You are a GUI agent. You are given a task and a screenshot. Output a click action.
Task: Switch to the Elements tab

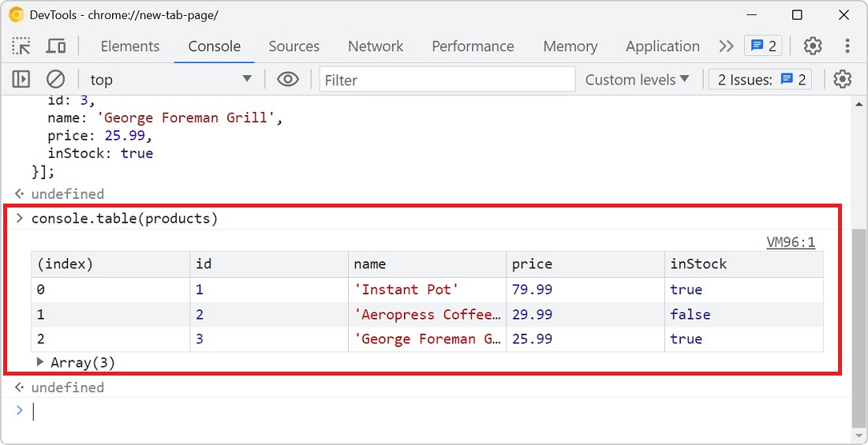(x=130, y=47)
